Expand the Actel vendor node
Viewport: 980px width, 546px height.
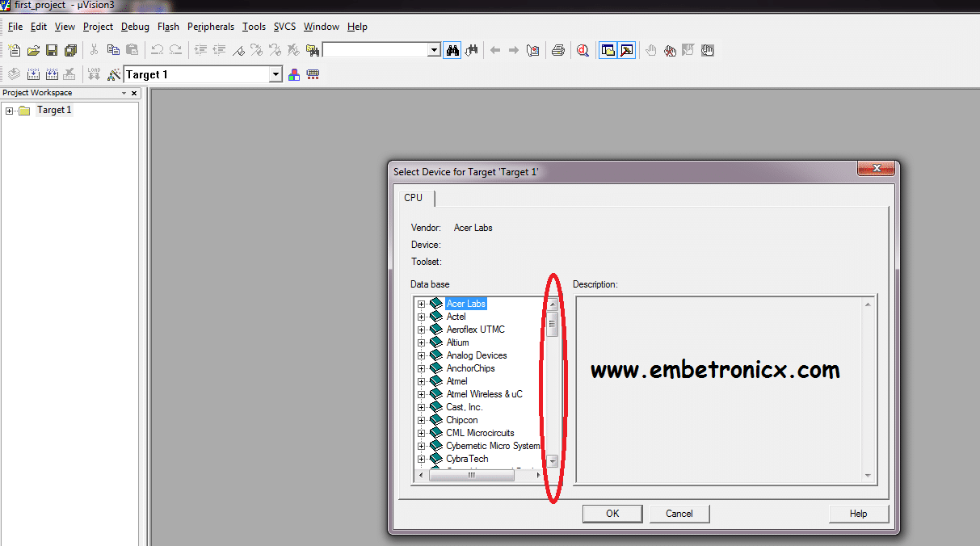click(x=421, y=317)
